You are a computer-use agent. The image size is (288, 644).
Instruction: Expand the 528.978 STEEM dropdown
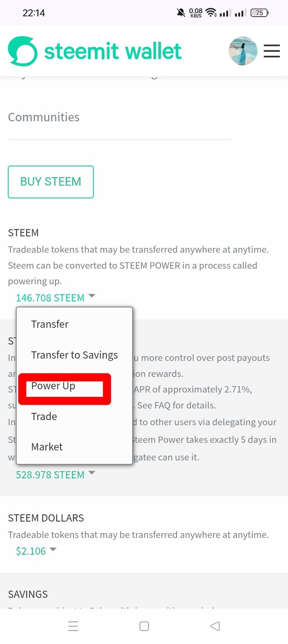(x=55, y=475)
